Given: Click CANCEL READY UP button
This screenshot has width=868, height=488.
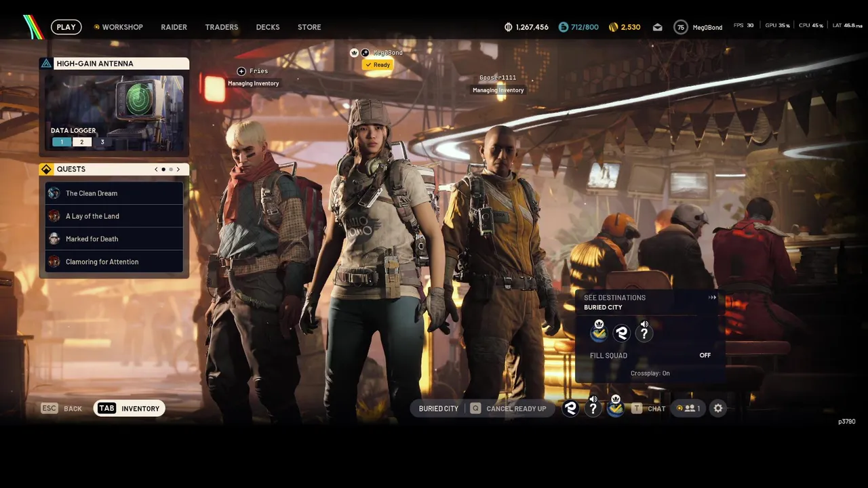Looking at the screenshot, I should pos(516,409).
